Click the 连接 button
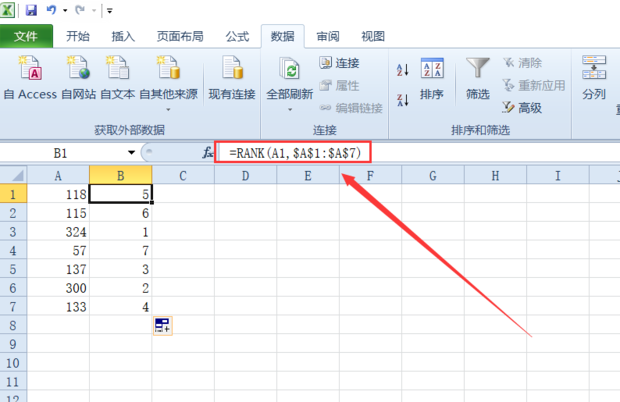Screen dimensions: 620x402 pos(339,62)
